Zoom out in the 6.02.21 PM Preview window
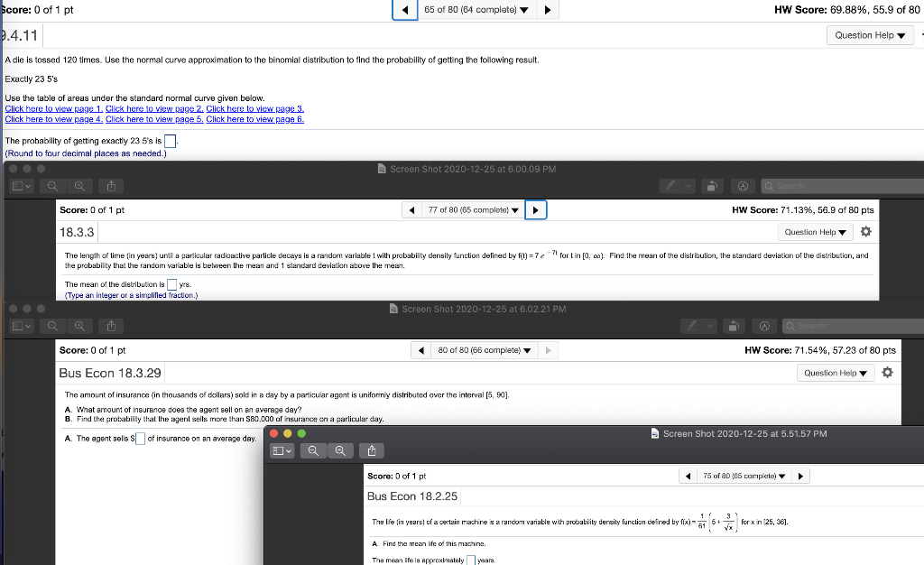Screen dimensions: 924x565 pyautogui.click(x=52, y=326)
